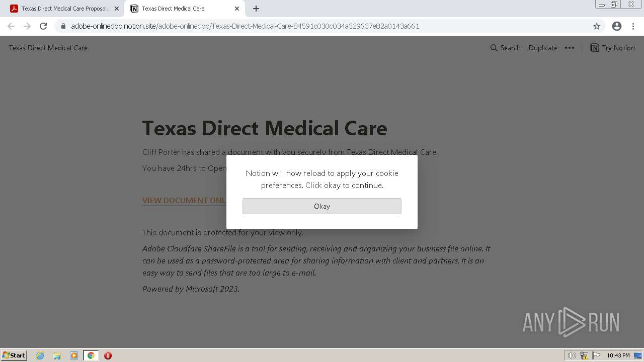
Task: Restore down the Chrome window
Action: pos(614,5)
